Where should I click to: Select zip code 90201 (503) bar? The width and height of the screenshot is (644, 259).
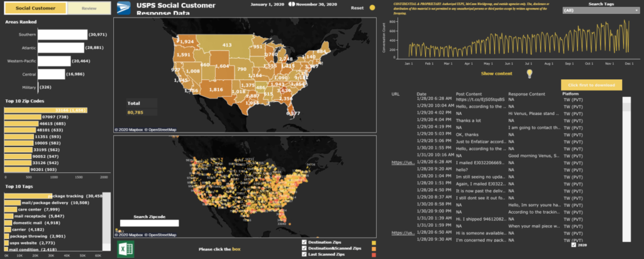coord(17,170)
